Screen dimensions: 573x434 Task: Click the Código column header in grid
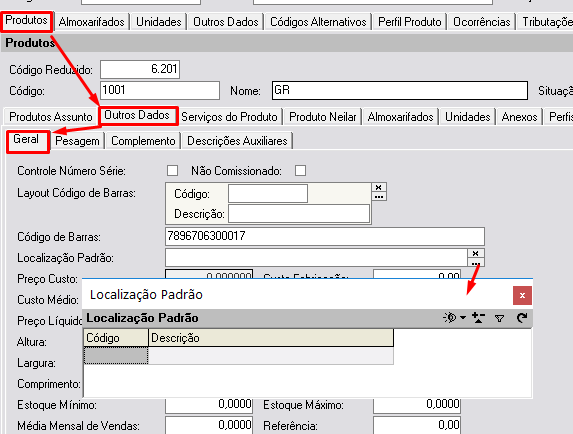(116, 338)
